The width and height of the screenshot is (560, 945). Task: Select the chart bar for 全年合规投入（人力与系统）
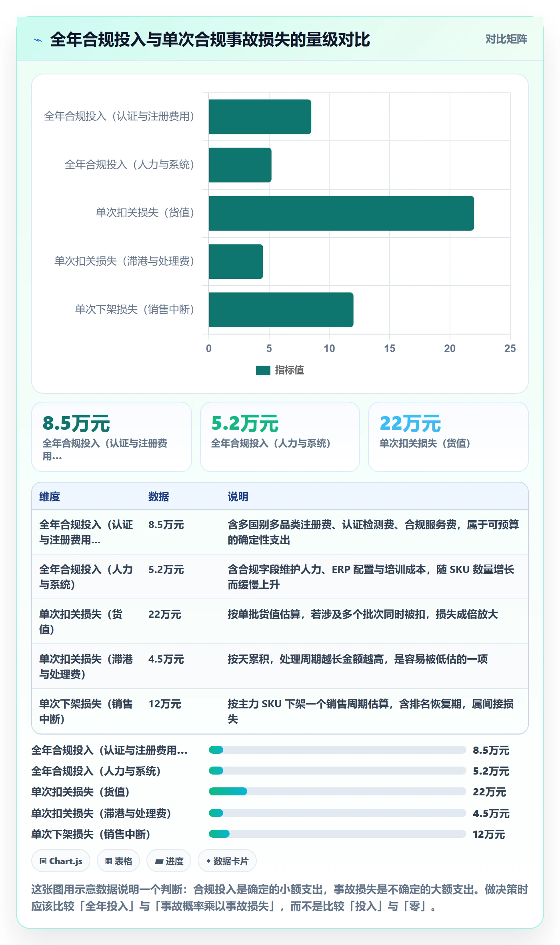click(240, 165)
